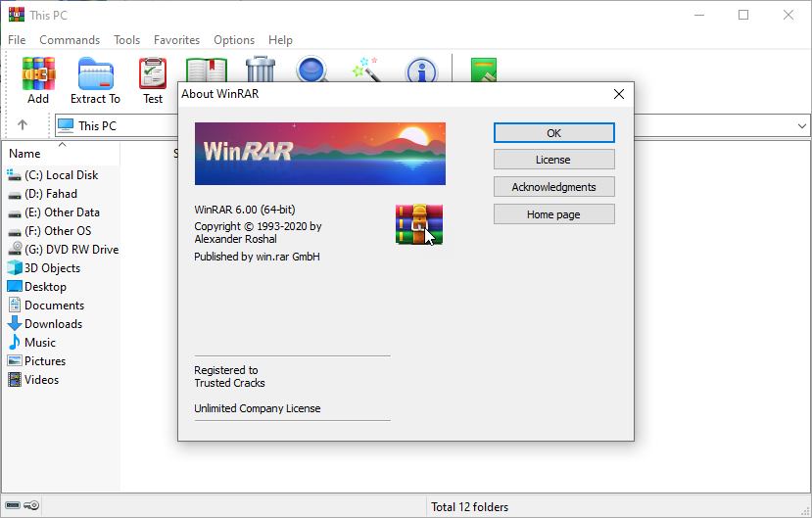This screenshot has width=812, height=518.
Task: Click the up one level arrow
Action: coord(23,125)
